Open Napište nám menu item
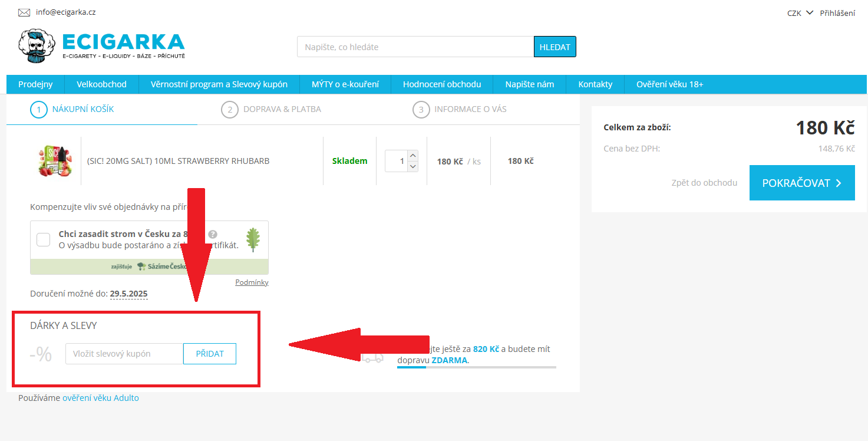 click(x=530, y=84)
